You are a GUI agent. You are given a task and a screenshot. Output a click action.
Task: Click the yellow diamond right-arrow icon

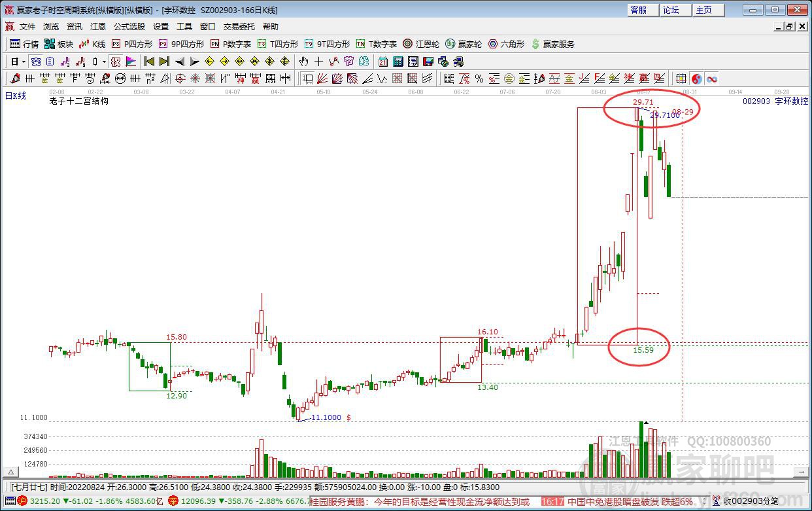click(224, 62)
